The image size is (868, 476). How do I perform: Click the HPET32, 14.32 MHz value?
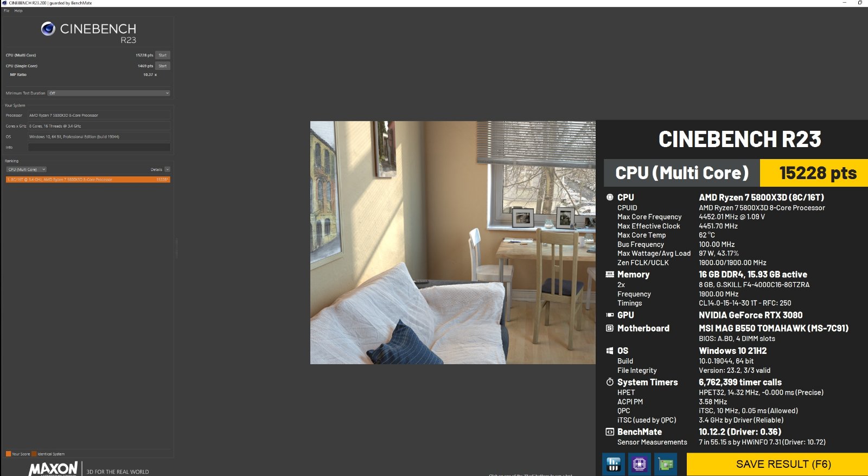click(761, 393)
